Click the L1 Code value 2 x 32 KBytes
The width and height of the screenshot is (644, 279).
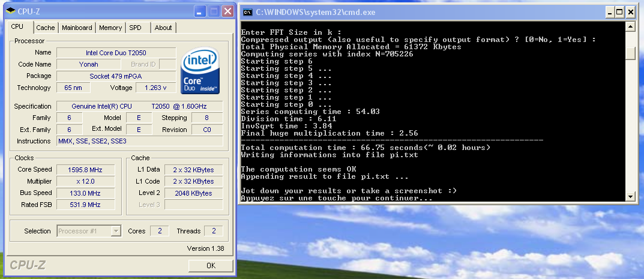pyautogui.click(x=193, y=181)
